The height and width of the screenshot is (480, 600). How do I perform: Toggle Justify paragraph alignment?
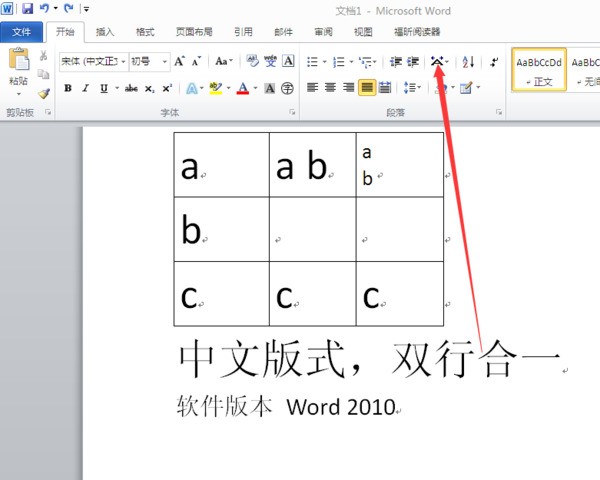point(367,88)
